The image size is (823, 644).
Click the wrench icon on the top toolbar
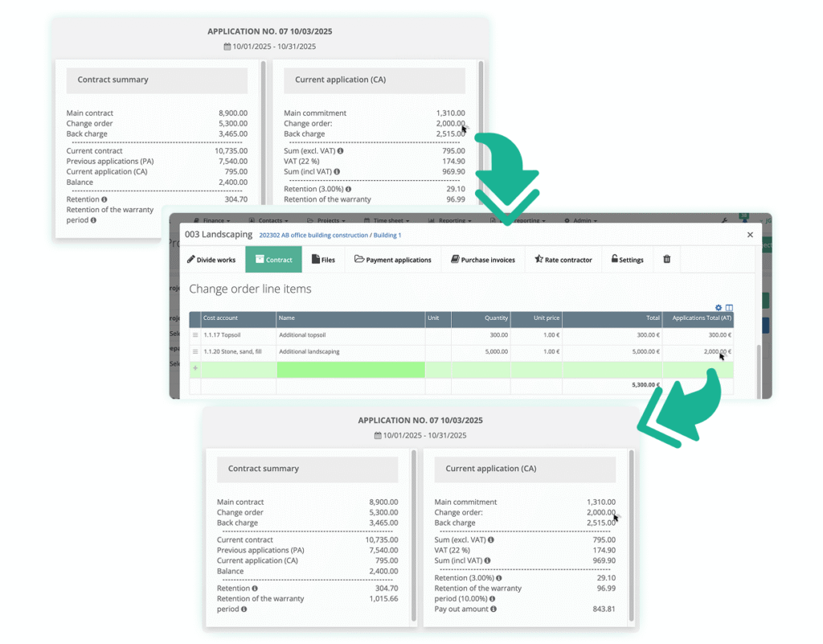point(724,220)
